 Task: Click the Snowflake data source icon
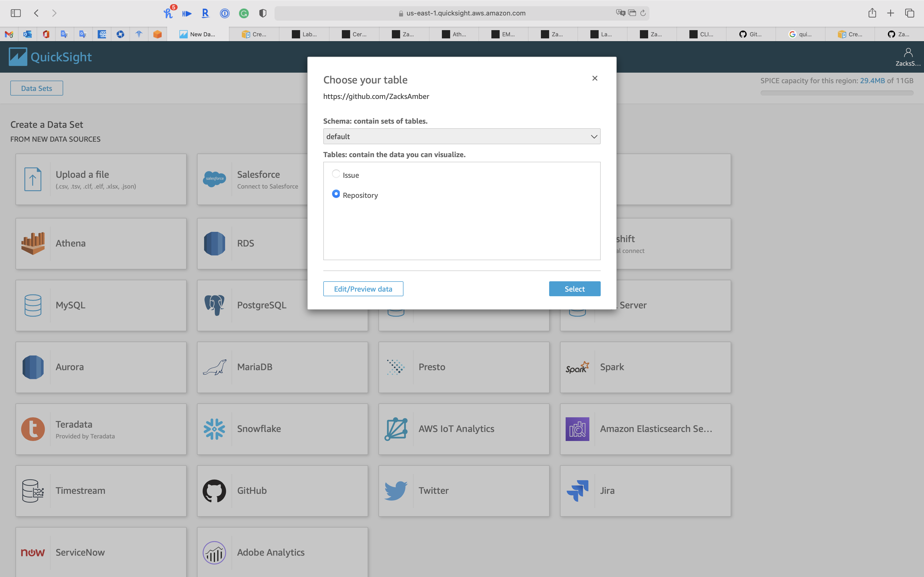point(214,429)
